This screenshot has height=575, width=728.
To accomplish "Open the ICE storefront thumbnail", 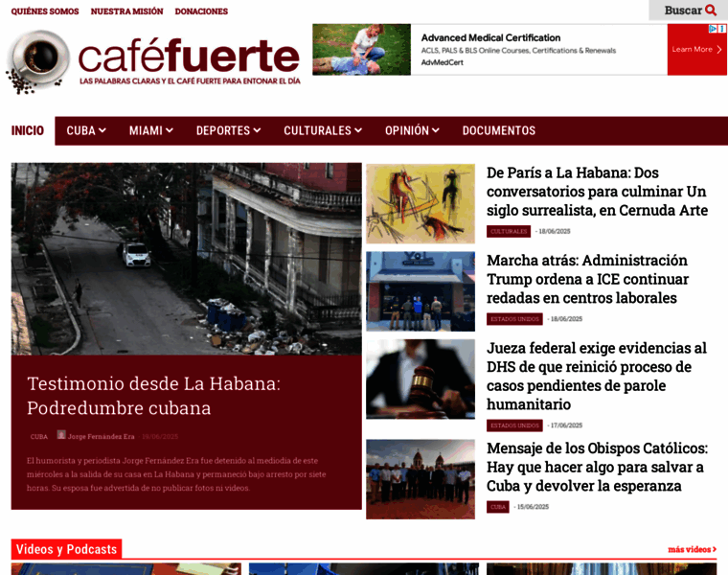I will click(421, 291).
